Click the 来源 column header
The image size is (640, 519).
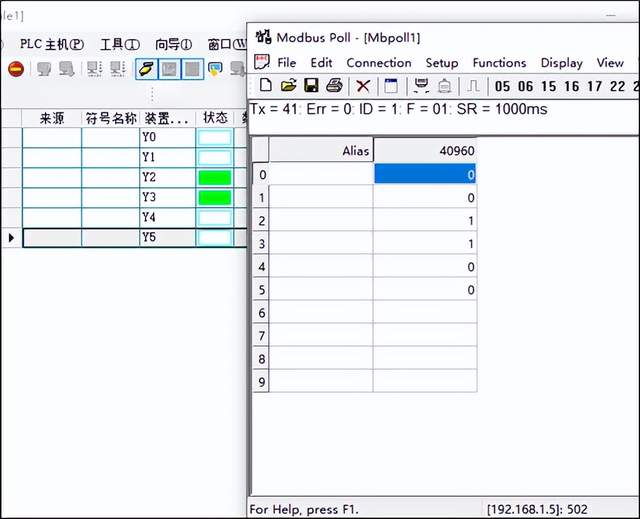(x=52, y=118)
